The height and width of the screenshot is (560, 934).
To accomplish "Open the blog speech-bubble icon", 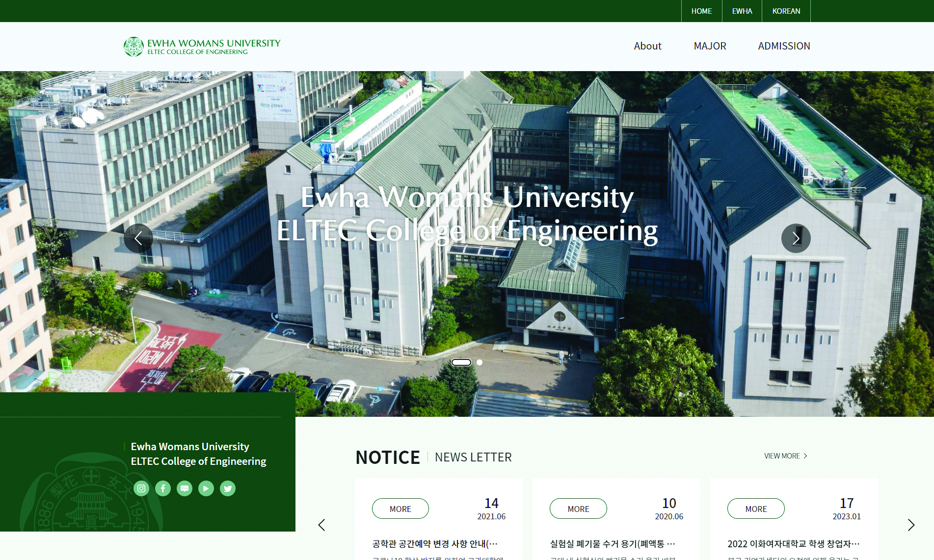I will (x=185, y=488).
